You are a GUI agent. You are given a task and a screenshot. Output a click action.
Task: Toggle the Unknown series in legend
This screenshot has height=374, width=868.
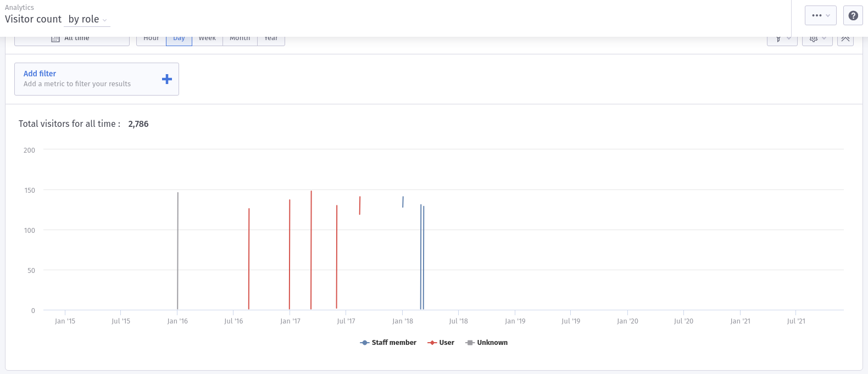tap(492, 343)
